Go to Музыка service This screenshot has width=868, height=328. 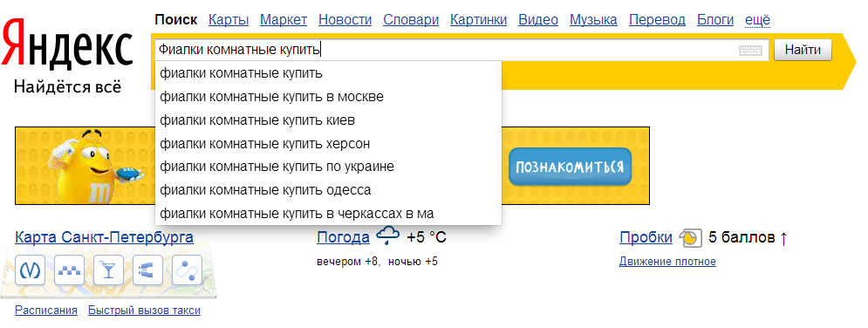[593, 20]
